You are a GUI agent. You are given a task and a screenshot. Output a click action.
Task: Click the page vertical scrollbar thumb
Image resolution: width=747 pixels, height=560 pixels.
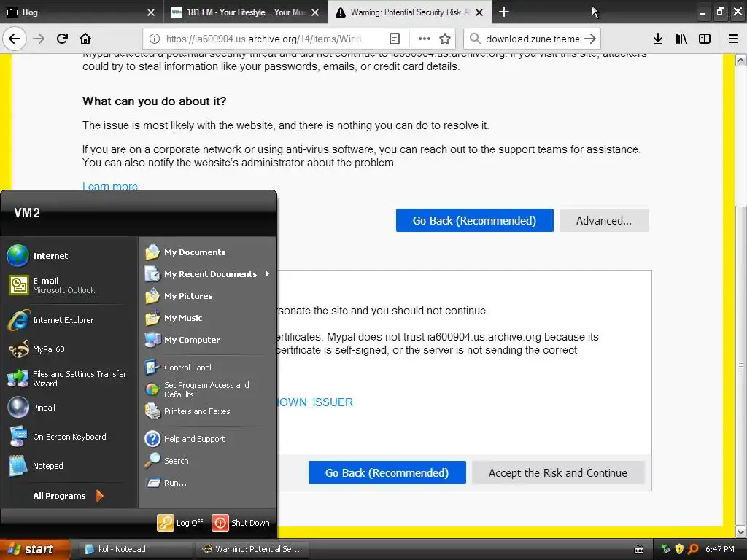741,365
